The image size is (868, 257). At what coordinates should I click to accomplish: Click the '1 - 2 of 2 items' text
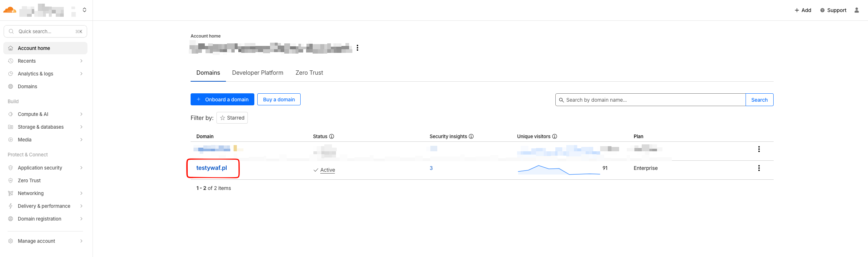tap(214, 188)
